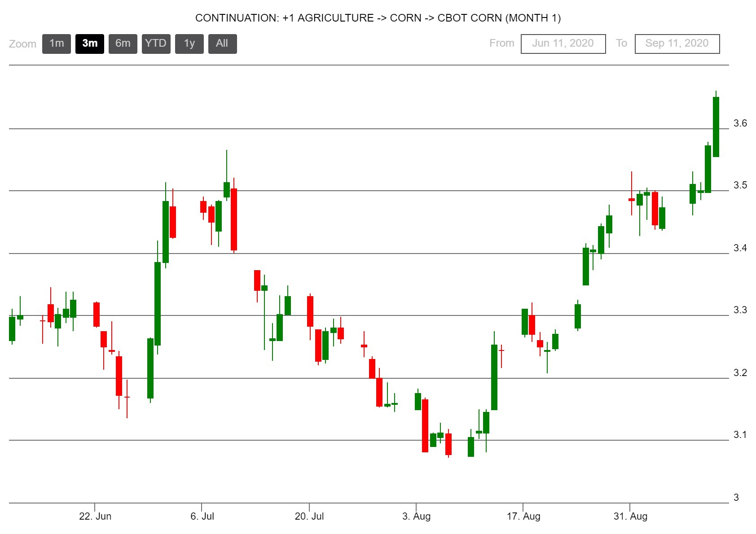Set zoom range to 1y
Viewport: 756px width, 534px height.
click(x=189, y=44)
